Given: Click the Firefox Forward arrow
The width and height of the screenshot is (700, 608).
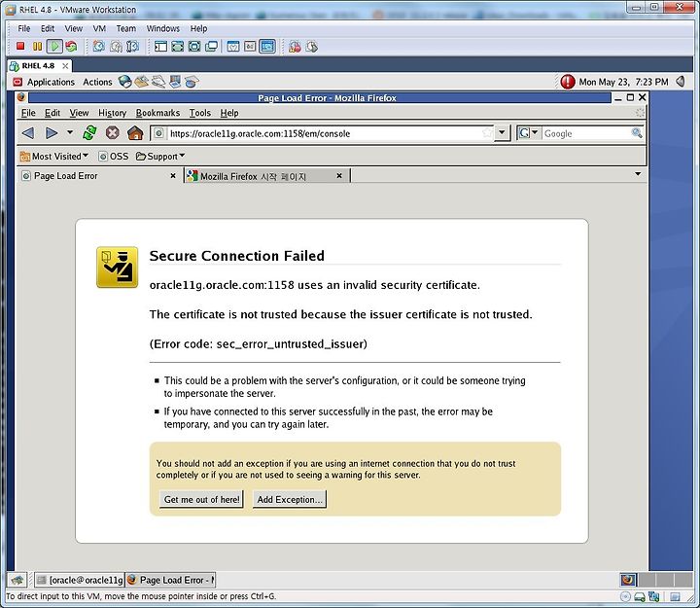Looking at the screenshot, I should pyautogui.click(x=52, y=132).
